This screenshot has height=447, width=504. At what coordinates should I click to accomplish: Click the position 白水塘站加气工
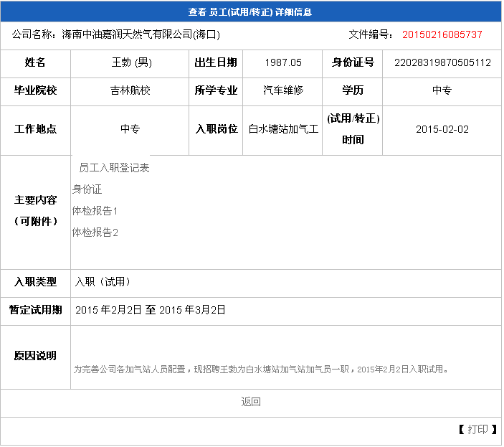[x=283, y=129]
